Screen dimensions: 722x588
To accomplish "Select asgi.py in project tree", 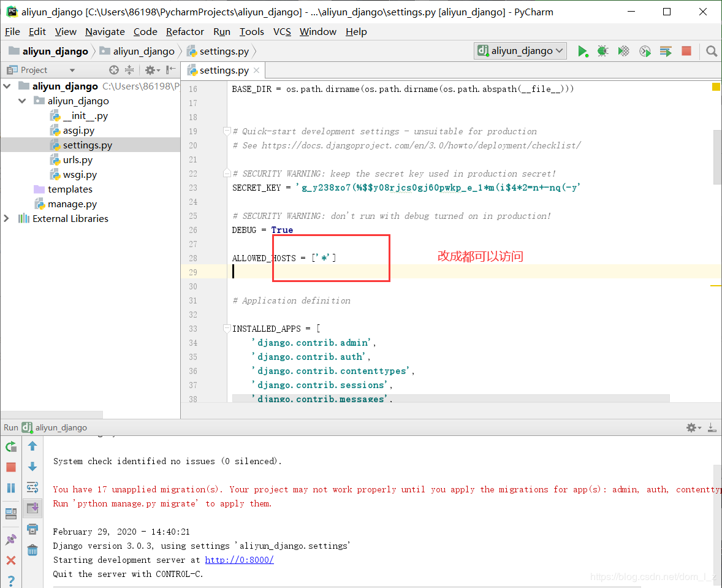I will tap(78, 131).
